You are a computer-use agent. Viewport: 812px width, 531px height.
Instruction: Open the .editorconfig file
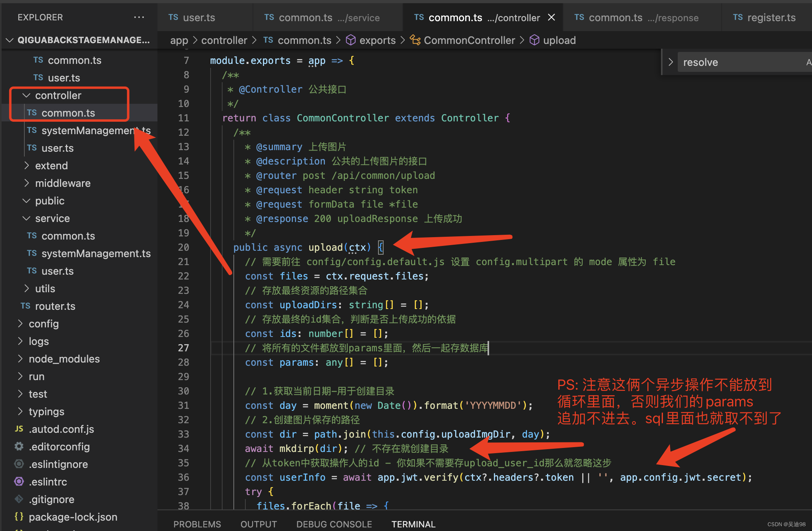(x=80, y=447)
